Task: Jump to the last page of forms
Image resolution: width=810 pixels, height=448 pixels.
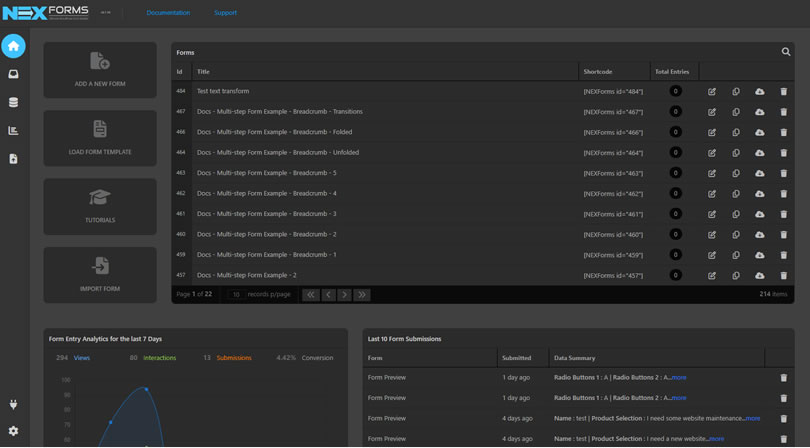Action: [x=362, y=295]
